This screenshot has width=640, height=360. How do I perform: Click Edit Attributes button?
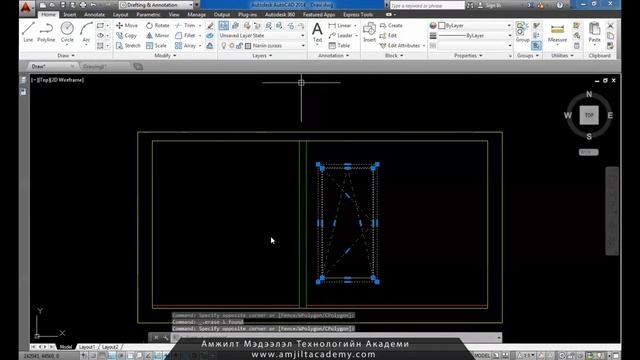pyautogui.click(x=400, y=46)
